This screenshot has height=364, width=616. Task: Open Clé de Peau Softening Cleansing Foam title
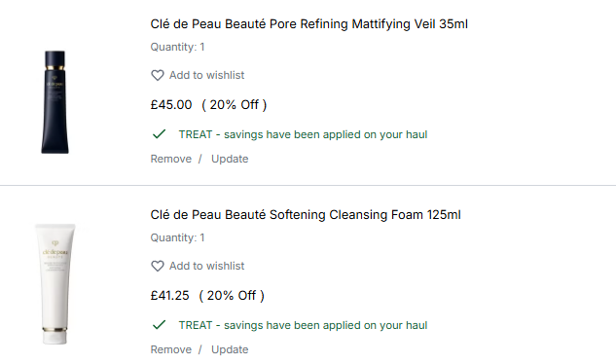pos(306,215)
